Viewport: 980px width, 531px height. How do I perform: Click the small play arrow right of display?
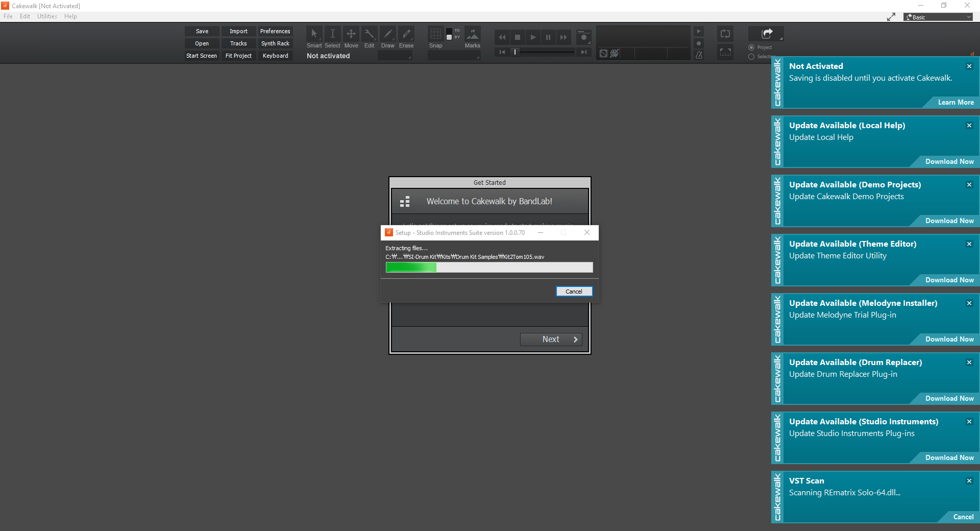pos(699,32)
